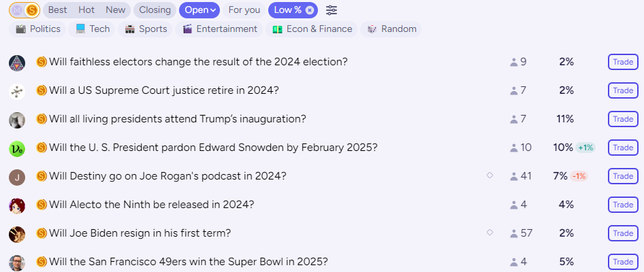Select the Closing sort pill
644x272 pixels.
155,10
